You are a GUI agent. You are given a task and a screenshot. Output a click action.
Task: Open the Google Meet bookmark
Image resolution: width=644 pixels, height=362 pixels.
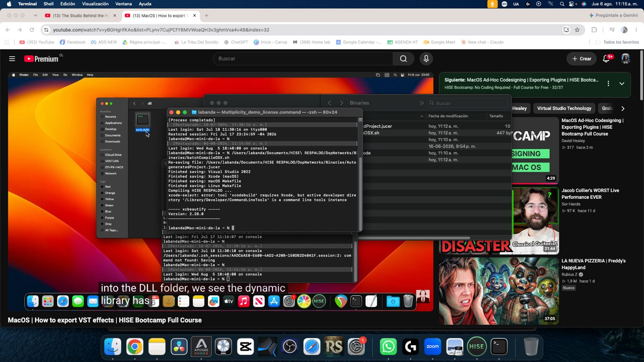click(439, 42)
